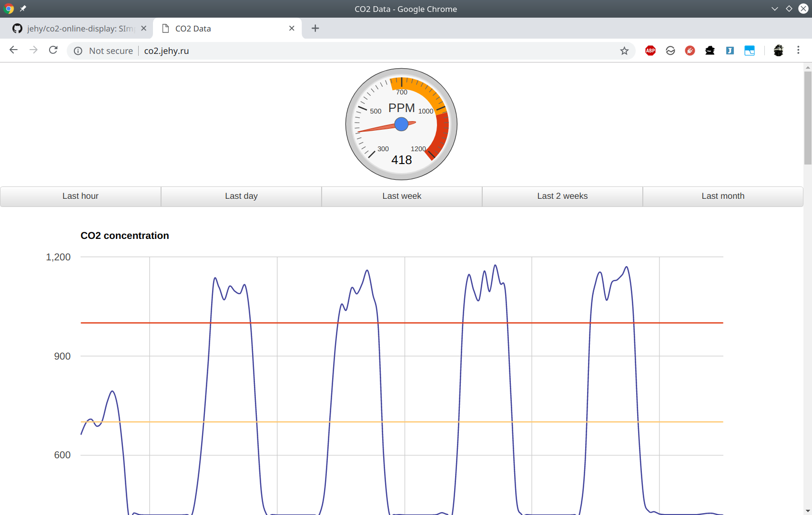Click the forward navigation arrow

33,50
